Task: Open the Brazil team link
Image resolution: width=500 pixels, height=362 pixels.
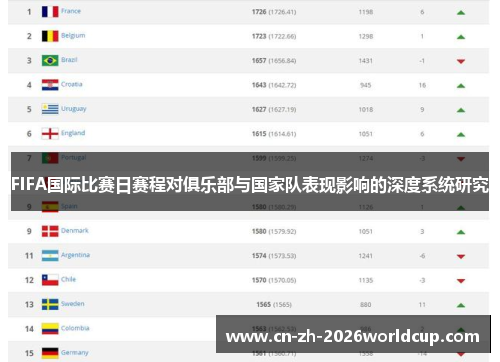Action: [x=69, y=60]
